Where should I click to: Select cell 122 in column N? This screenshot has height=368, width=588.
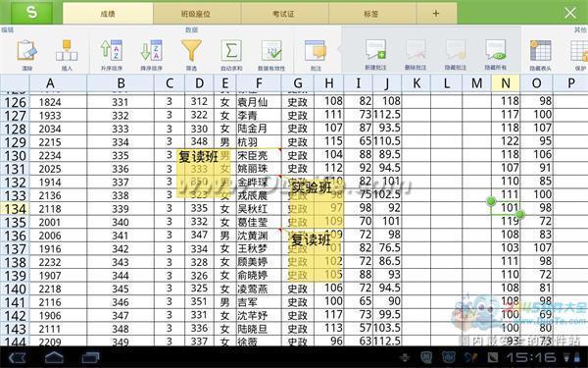click(506, 141)
